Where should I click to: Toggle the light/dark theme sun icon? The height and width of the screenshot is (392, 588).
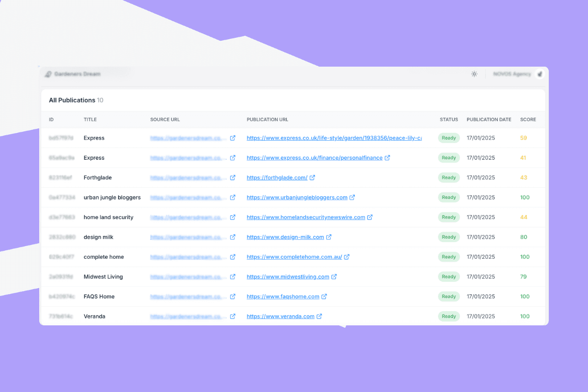click(x=474, y=74)
